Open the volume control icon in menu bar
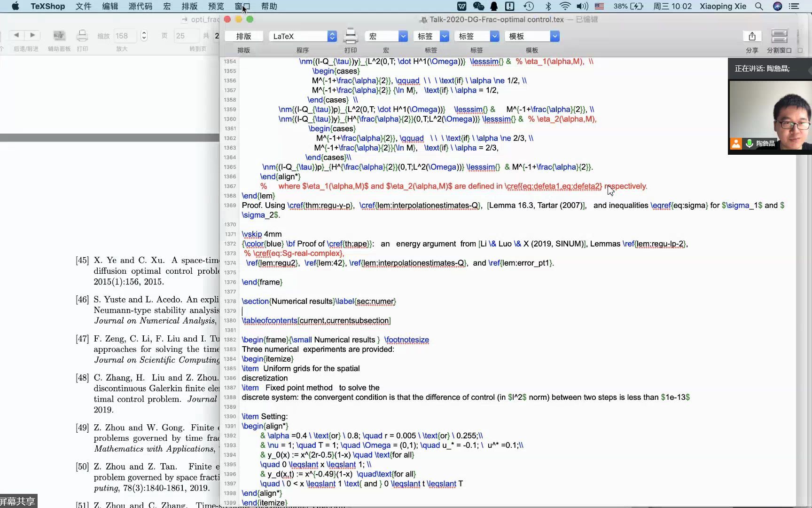The width and height of the screenshot is (812, 508). [583, 6]
